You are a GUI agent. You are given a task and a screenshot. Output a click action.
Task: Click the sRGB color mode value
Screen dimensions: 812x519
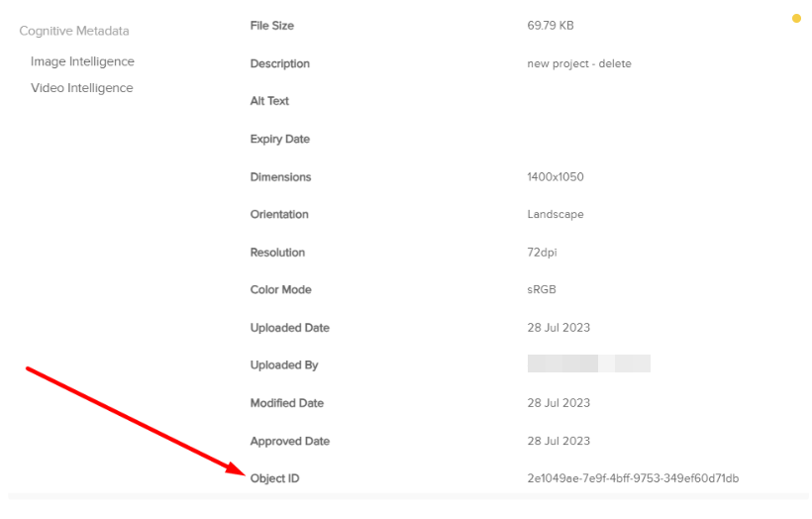[x=544, y=290]
